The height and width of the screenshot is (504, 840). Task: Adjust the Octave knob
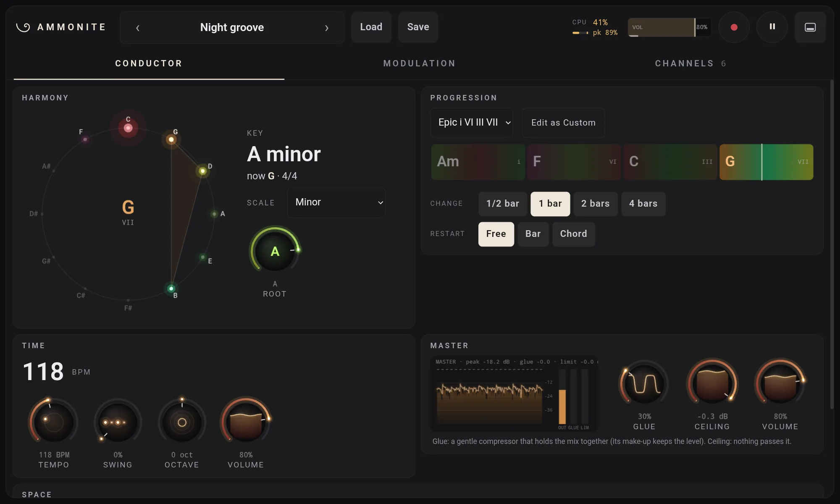(182, 422)
